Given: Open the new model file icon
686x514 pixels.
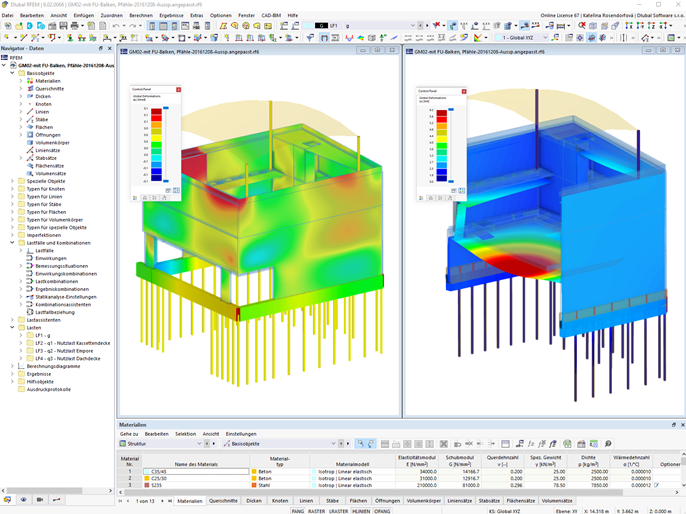Looking at the screenshot, I should click(x=8, y=26).
